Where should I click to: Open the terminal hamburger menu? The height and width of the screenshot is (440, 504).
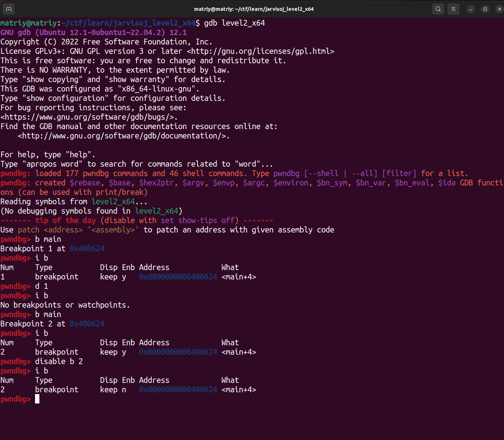[x=453, y=9]
